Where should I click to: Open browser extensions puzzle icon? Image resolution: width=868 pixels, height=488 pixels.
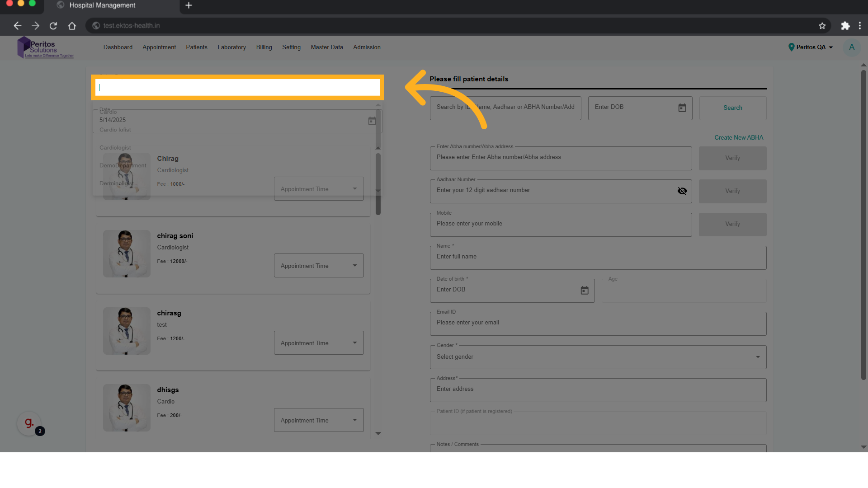(x=845, y=26)
